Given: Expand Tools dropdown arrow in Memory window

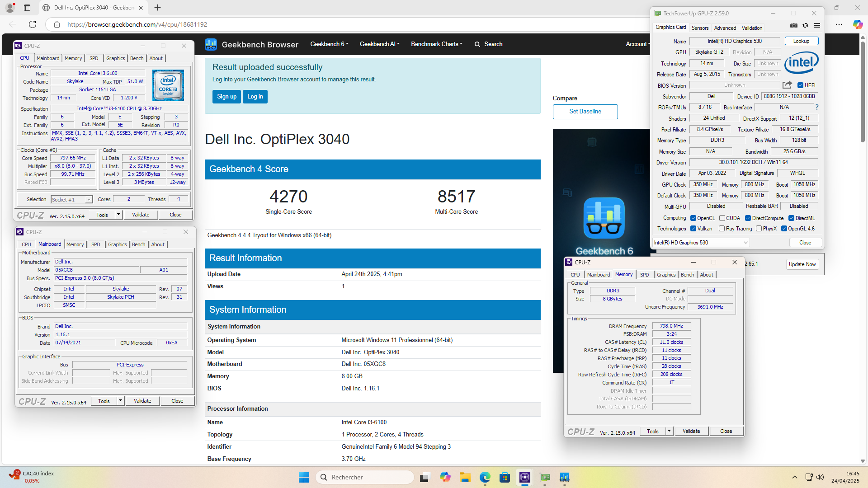Looking at the screenshot, I should [669, 431].
